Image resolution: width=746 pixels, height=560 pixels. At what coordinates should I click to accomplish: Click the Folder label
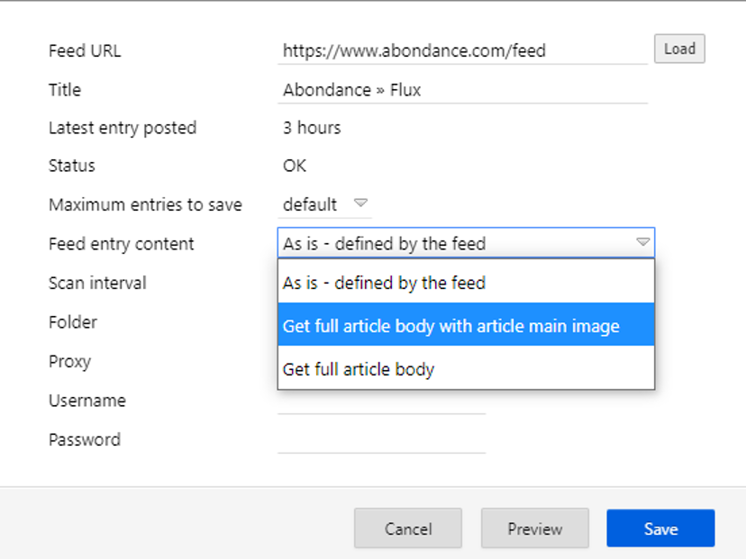[73, 322]
